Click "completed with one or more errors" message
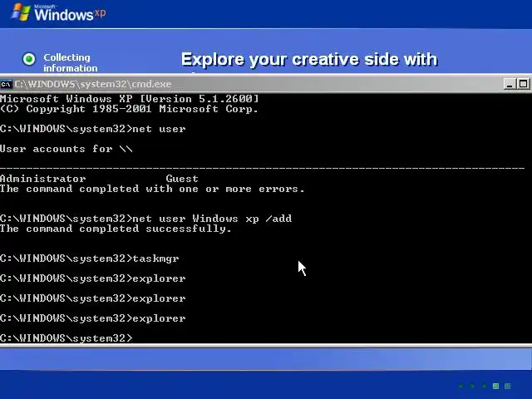 click(x=152, y=189)
